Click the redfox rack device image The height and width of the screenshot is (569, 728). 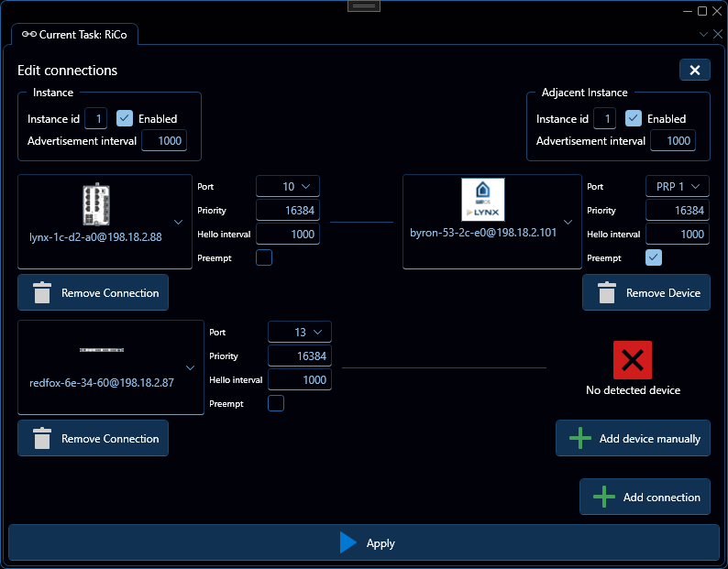[102, 350]
